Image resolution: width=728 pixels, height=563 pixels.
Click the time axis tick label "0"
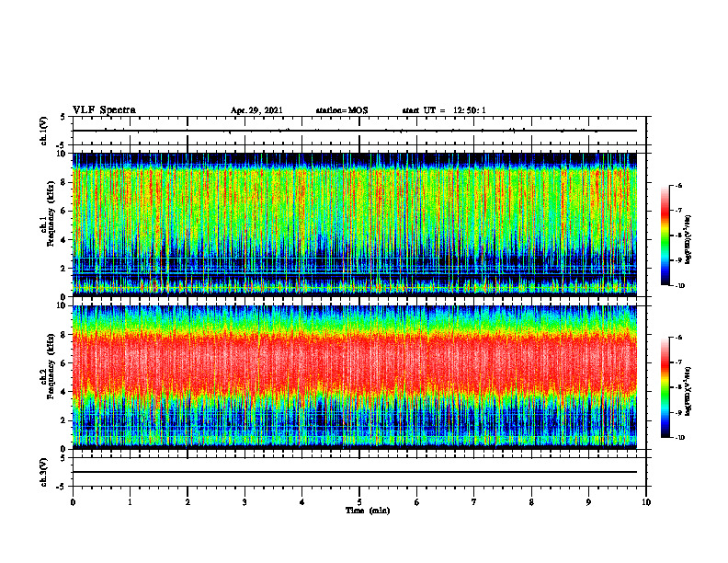73,502
